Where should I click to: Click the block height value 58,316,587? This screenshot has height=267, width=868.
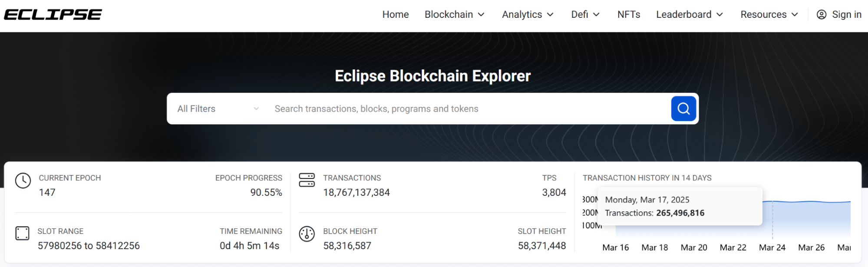347,246
